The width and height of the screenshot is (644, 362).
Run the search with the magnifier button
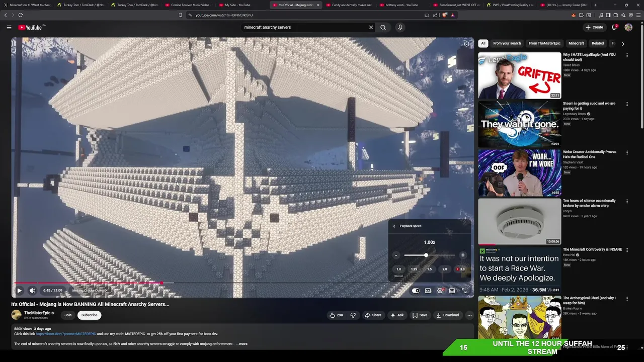(x=383, y=27)
